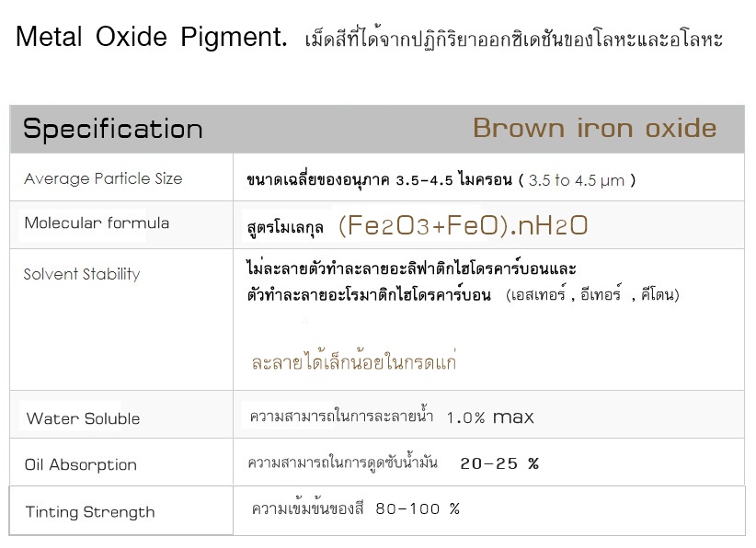Click the Metal Oxide Pigment heading

coord(152,37)
